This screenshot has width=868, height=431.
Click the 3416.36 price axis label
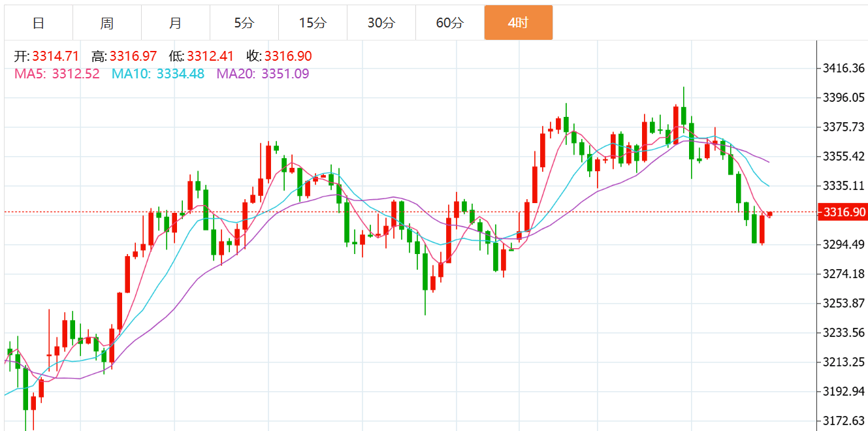tap(843, 68)
